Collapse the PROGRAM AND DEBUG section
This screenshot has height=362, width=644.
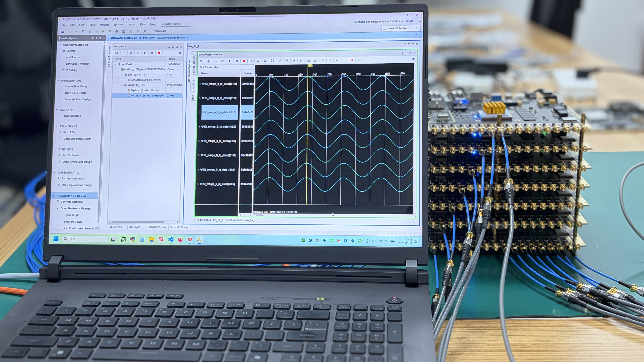[x=54, y=196]
